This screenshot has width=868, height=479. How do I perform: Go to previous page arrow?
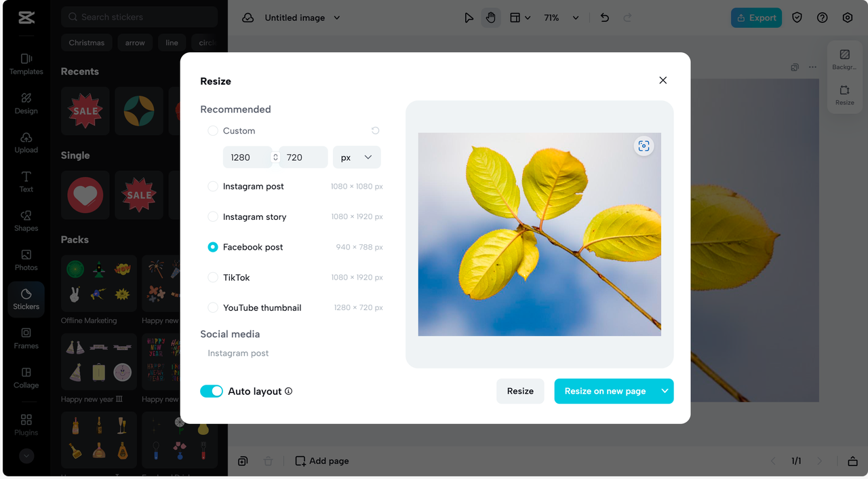point(773,461)
